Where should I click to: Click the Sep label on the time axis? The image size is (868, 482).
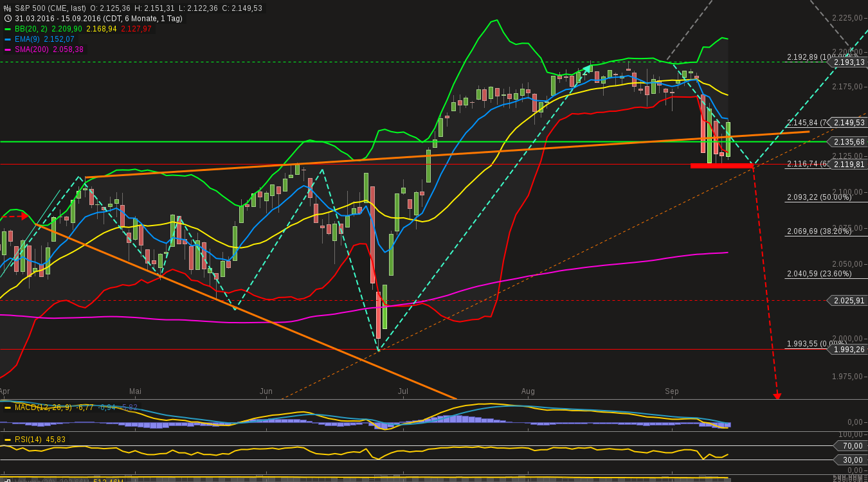(x=672, y=391)
